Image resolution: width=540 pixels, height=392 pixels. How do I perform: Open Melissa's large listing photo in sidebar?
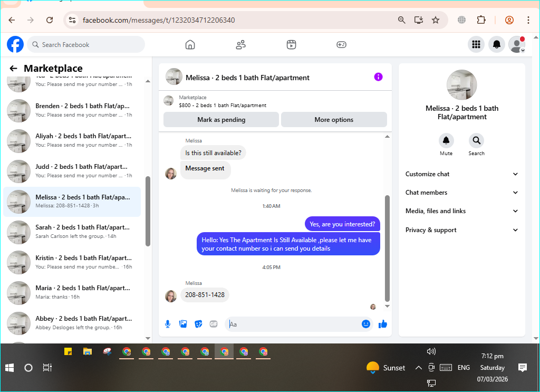click(461, 85)
